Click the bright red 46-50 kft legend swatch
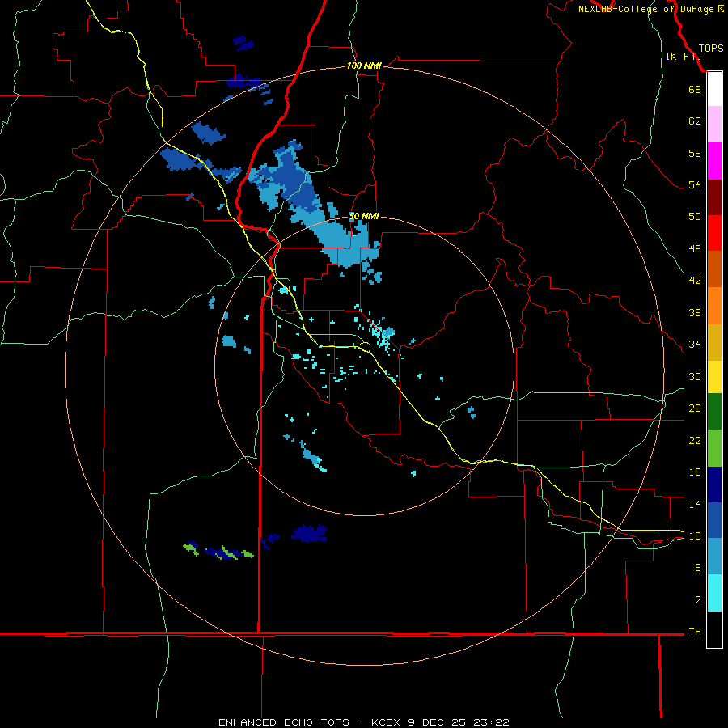The width and height of the screenshot is (728, 728). (x=714, y=233)
